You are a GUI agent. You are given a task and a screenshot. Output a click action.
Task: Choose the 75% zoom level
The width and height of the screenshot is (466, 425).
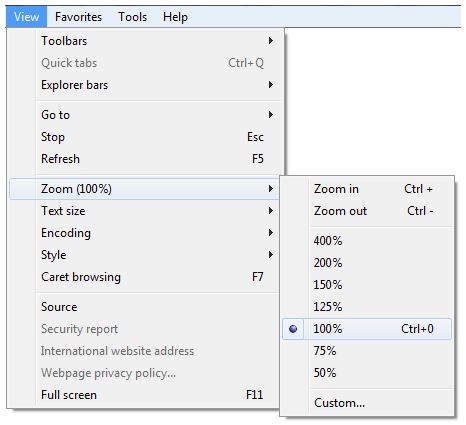tap(367, 351)
